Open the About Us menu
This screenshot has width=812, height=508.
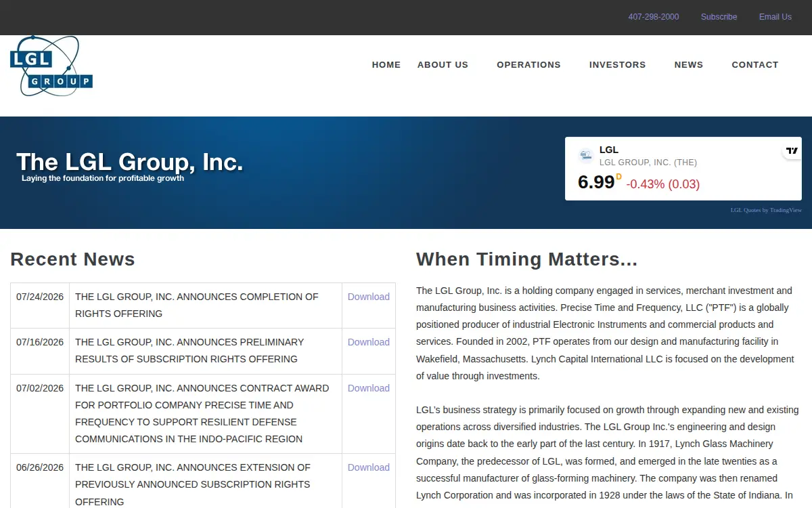(x=443, y=65)
